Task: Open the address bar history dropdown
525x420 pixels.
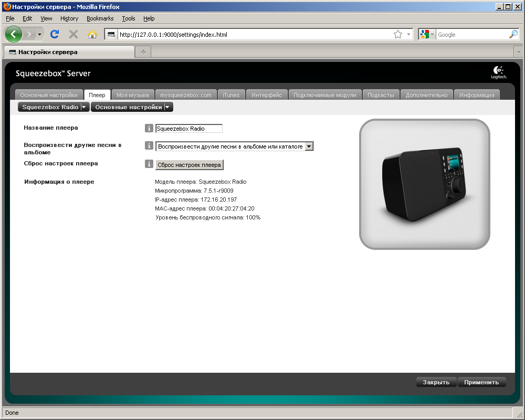Action: (x=408, y=34)
